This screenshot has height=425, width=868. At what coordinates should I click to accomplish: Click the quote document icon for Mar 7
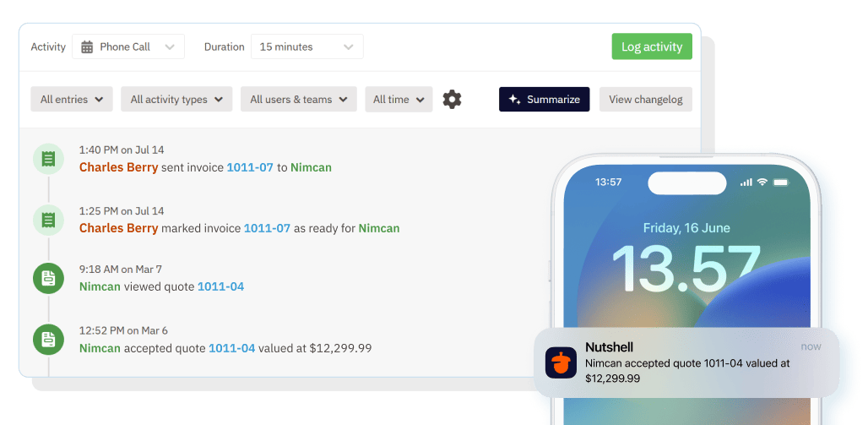(48, 278)
